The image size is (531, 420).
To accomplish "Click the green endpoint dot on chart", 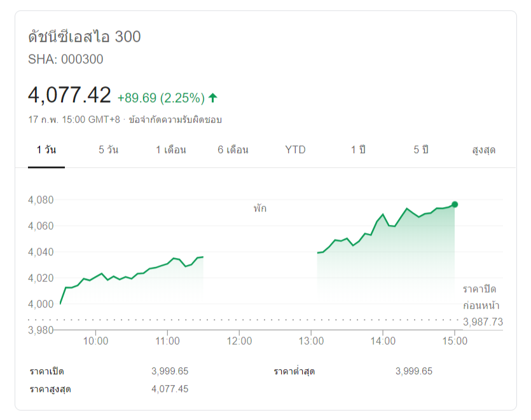I will tap(455, 204).
